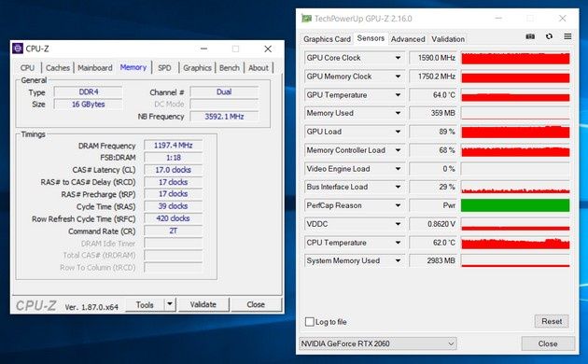
Task: Open Memory Controller Load sensor dropdown
Action: (x=398, y=150)
